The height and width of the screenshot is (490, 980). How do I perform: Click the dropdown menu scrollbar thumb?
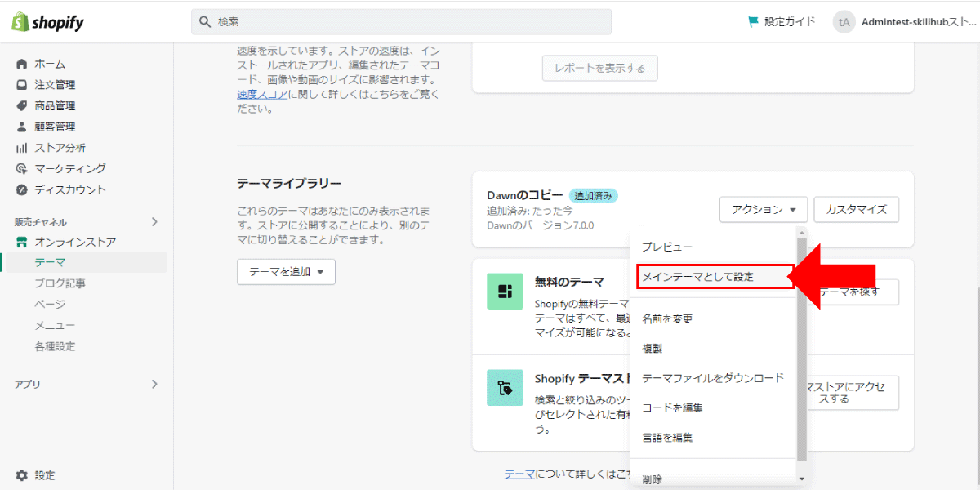[x=801, y=351]
